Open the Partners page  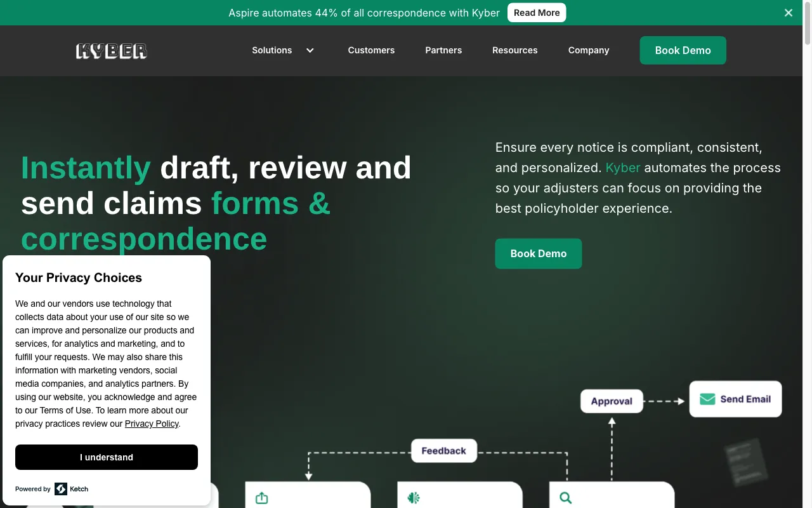[x=443, y=50]
